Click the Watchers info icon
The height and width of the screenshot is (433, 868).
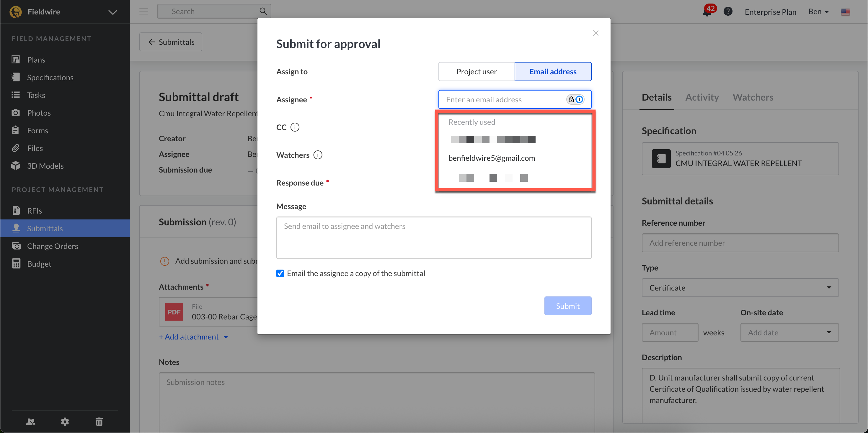pyautogui.click(x=318, y=155)
